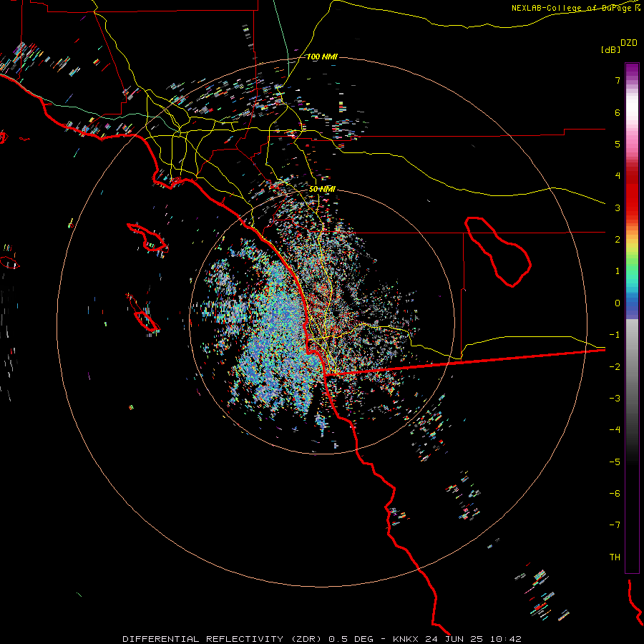Click the [dB] unit label

[x=610, y=49]
